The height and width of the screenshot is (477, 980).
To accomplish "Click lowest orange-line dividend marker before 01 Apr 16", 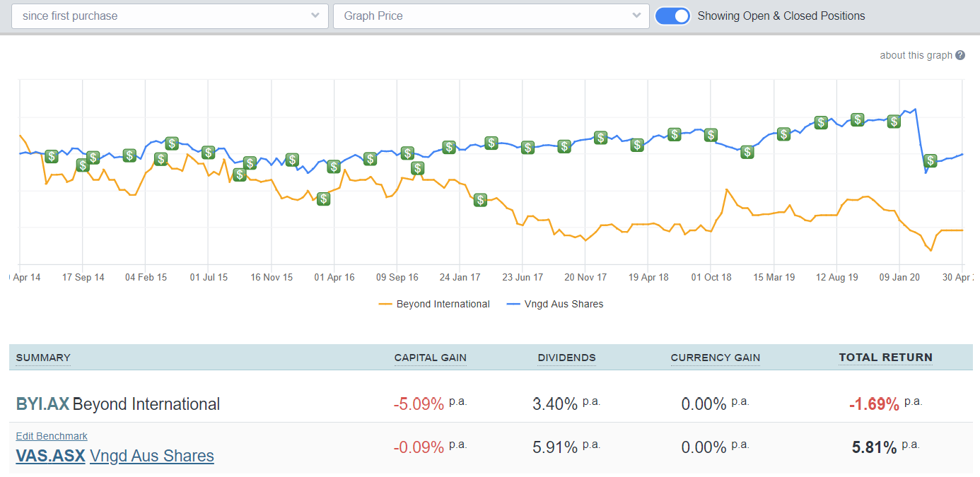I will coord(323,199).
